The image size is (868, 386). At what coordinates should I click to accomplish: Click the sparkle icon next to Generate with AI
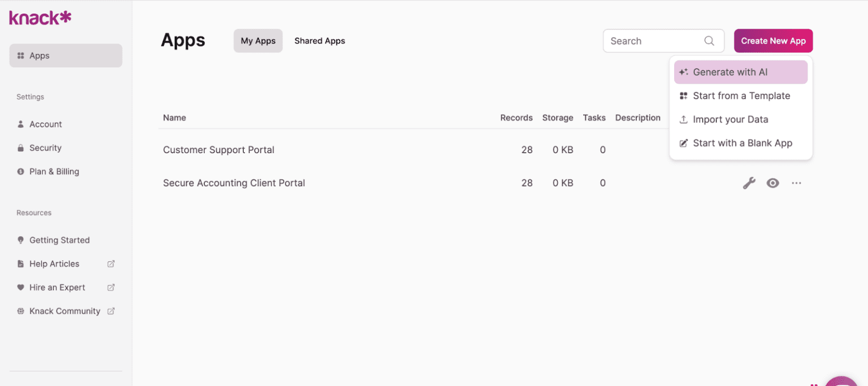pyautogui.click(x=683, y=72)
